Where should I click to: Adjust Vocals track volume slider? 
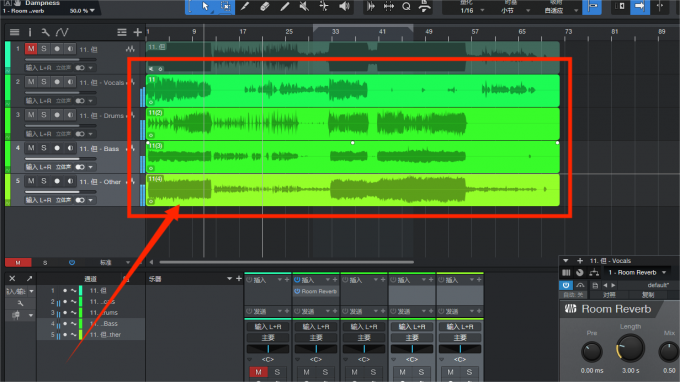[x=61, y=92]
